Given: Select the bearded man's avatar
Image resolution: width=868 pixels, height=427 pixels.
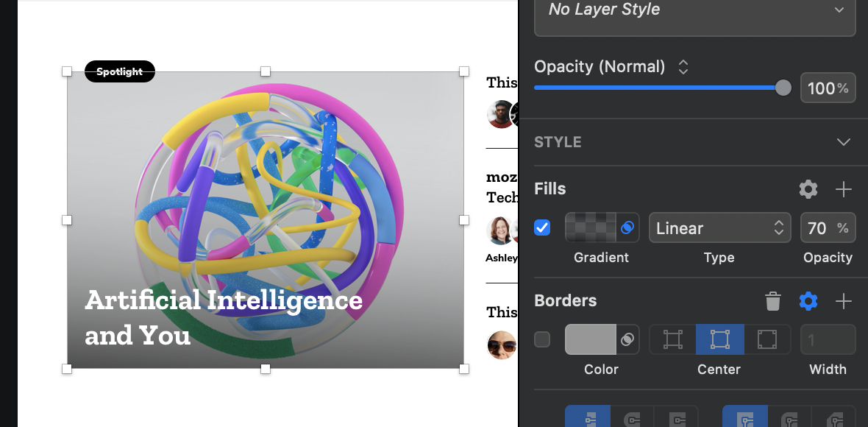Looking at the screenshot, I should pos(500,115).
